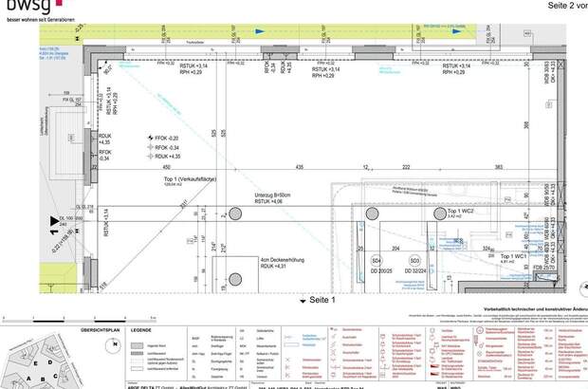Select building C in the overview map
588x389 pixels.
pyautogui.click(x=55, y=376)
